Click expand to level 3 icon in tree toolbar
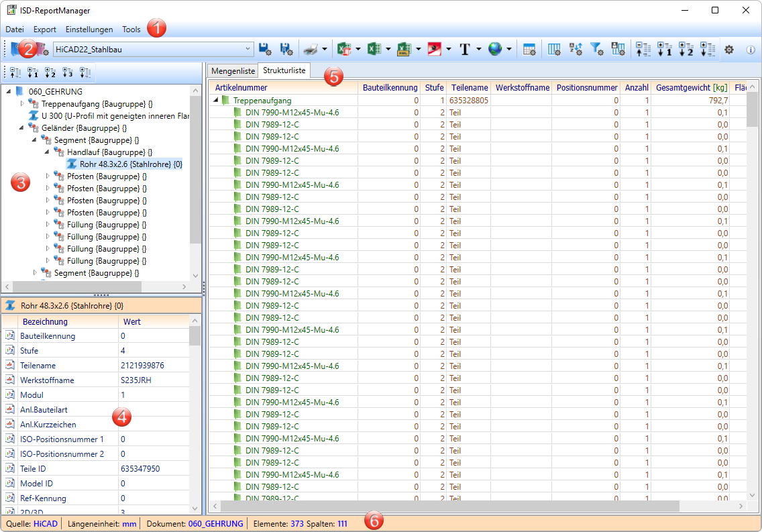The width and height of the screenshot is (762, 532). point(68,72)
